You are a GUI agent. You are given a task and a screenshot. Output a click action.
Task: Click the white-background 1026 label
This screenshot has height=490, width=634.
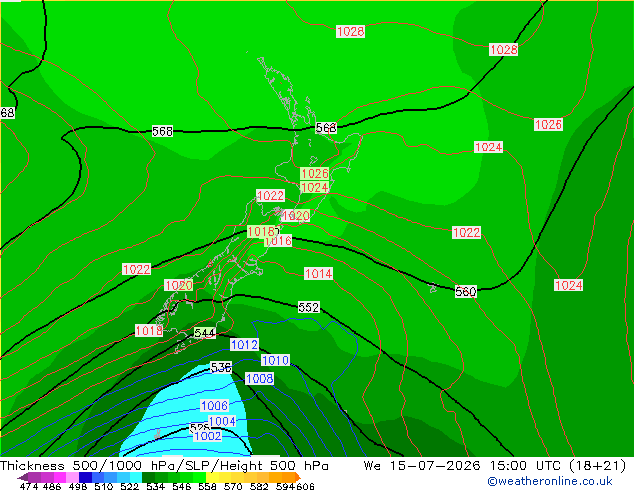click(548, 124)
